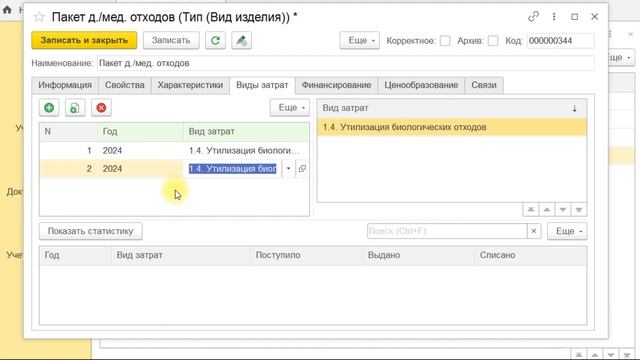Open selected cost type value in new form
Screen dimensions: 640x360
(302, 169)
